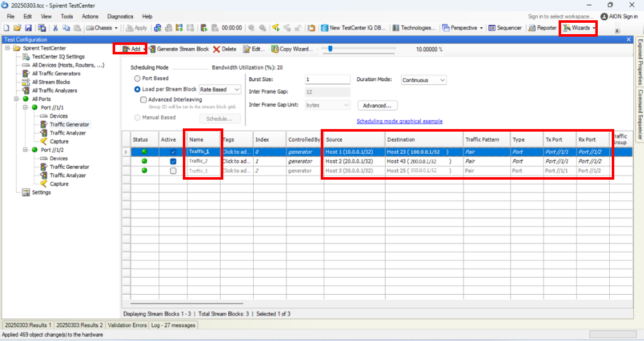Image resolution: width=644 pixels, height=341 pixels.
Task: Select Port Based scheduling mode
Action: (x=137, y=78)
